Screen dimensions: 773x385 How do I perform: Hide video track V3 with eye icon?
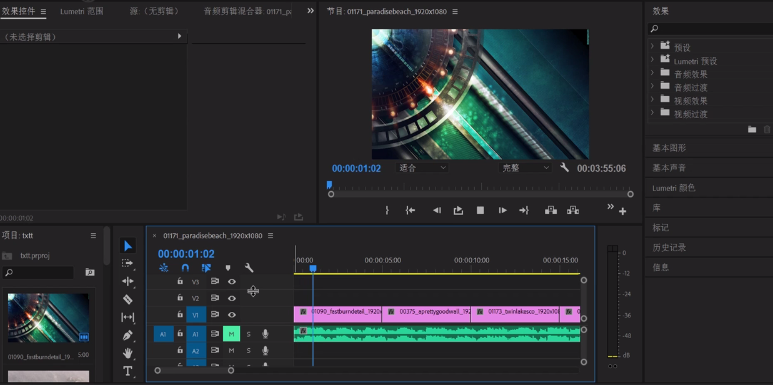click(x=231, y=281)
